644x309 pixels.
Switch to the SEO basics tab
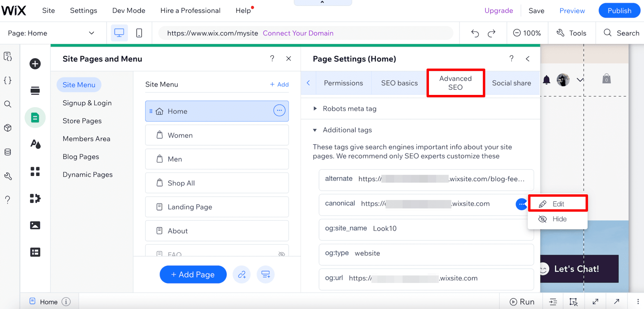[399, 83]
